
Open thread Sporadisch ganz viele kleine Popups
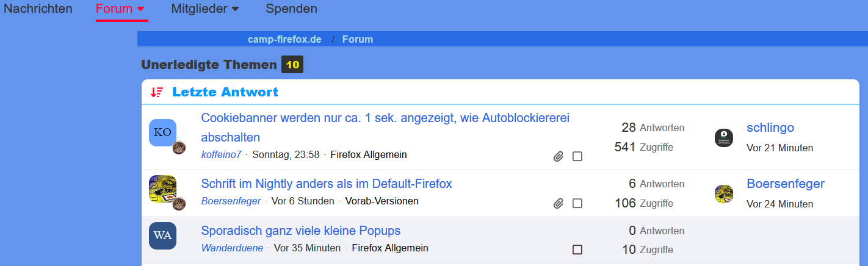[300, 231]
